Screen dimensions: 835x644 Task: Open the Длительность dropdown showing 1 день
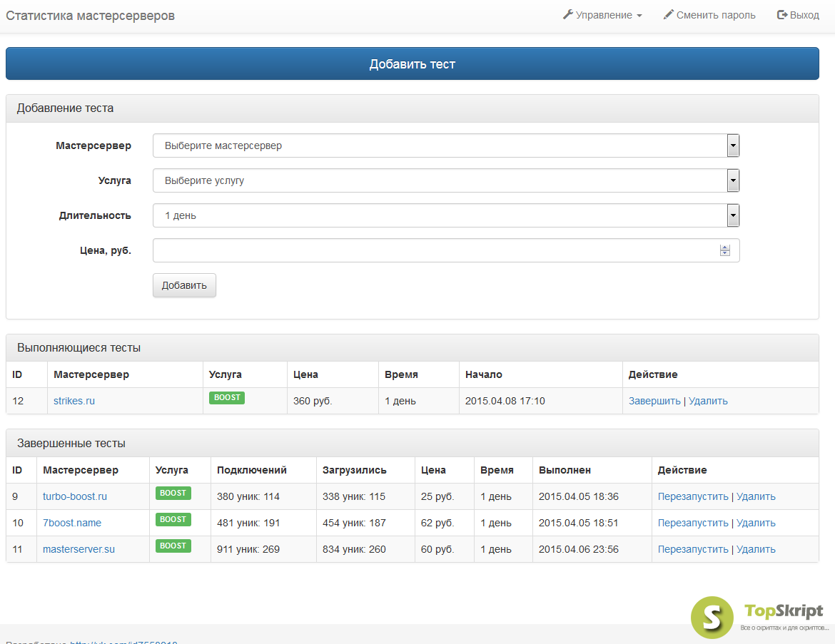point(446,215)
